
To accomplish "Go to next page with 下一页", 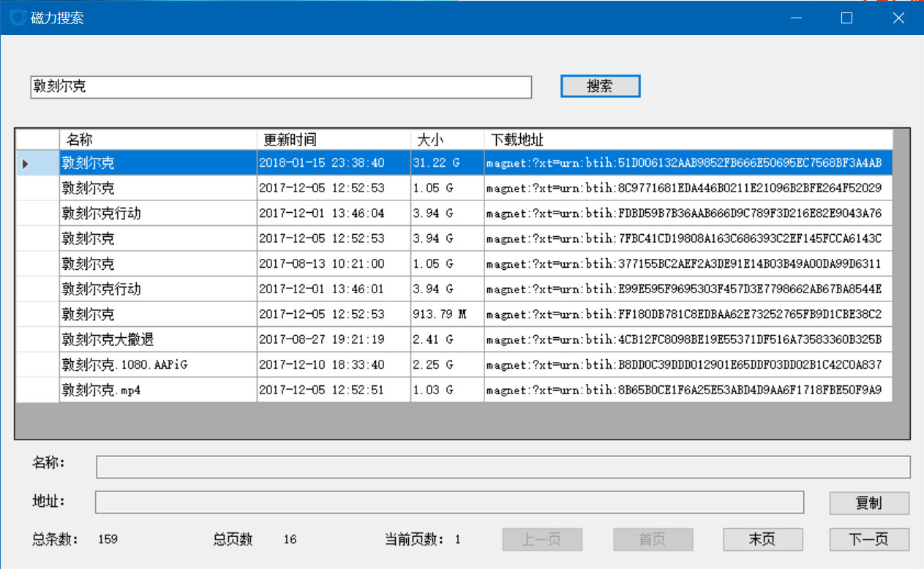I will pos(868,540).
